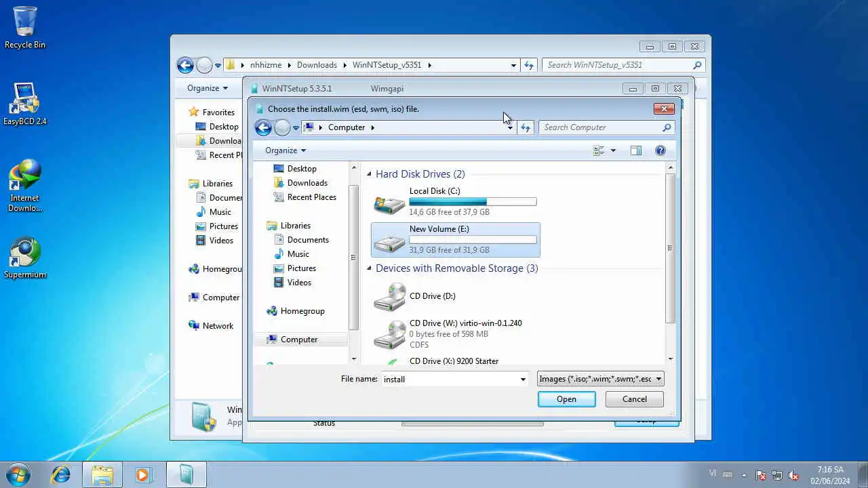Refresh the Computer location in dialog
Viewport: 868px width, 488px height.
tap(526, 127)
